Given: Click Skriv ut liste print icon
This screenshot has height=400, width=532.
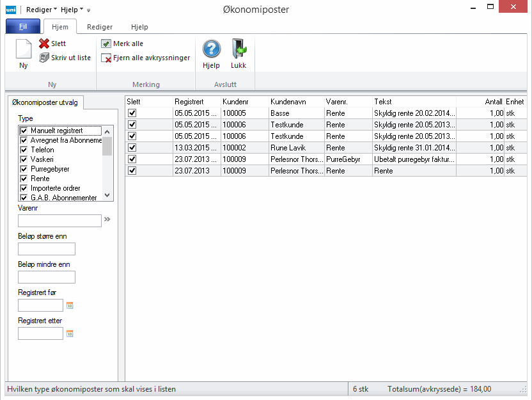Looking at the screenshot, I should point(44,58).
